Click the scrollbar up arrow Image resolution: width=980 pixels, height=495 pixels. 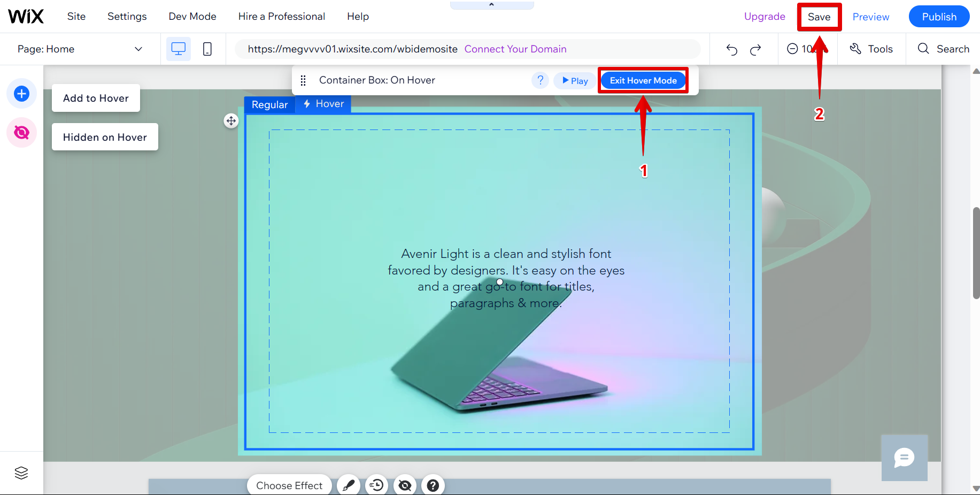click(976, 71)
